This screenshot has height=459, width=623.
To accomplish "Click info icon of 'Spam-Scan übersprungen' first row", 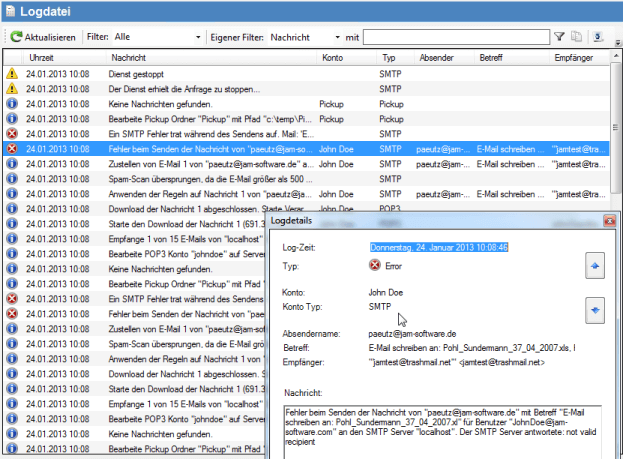I will click(x=12, y=179).
